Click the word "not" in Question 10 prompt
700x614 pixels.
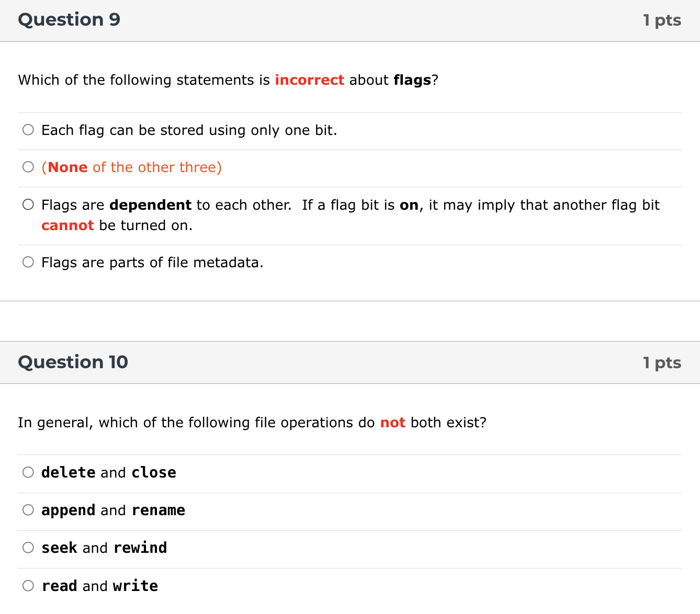point(392,422)
